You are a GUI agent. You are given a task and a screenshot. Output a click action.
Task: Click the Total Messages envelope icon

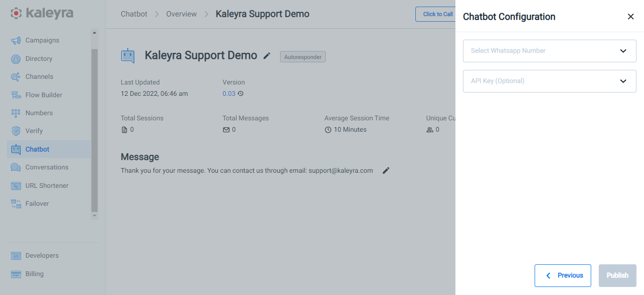click(226, 130)
